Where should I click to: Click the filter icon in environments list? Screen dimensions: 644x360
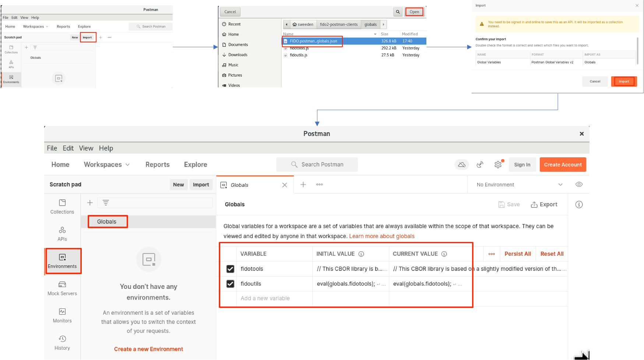(x=106, y=203)
